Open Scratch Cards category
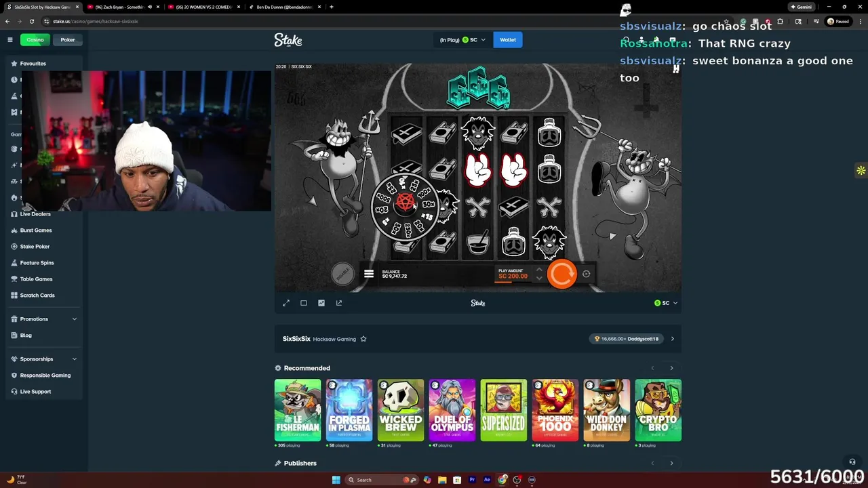Image resolution: width=868 pixels, height=488 pixels. [37, 296]
